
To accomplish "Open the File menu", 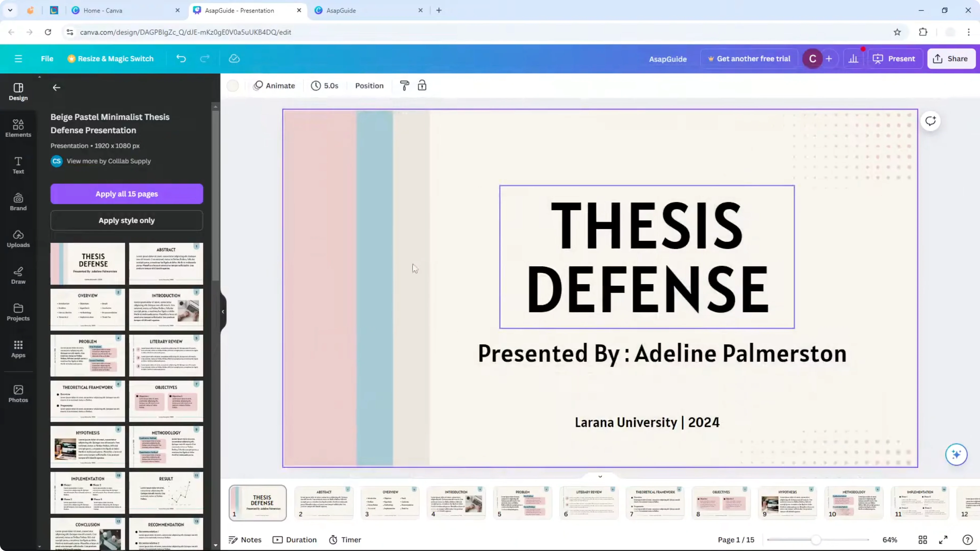I will tap(47, 59).
